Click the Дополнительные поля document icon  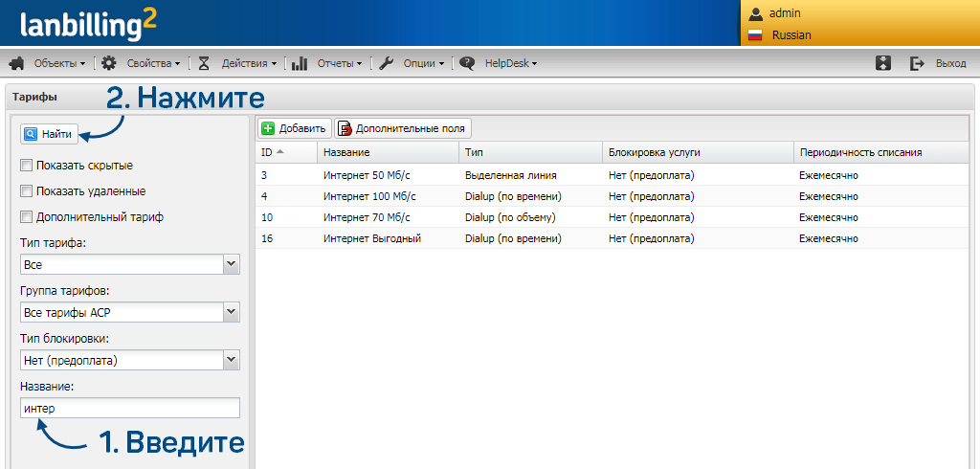[x=345, y=129]
